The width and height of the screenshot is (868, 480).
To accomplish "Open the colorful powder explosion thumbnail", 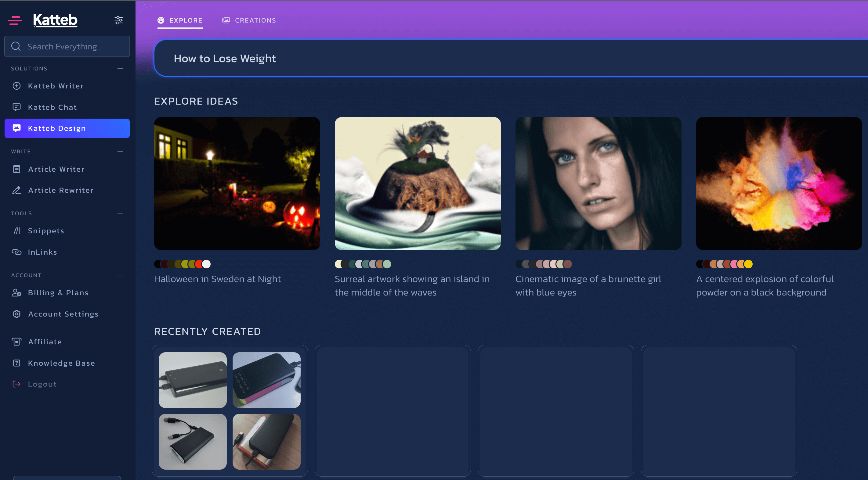I will point(779,184).
